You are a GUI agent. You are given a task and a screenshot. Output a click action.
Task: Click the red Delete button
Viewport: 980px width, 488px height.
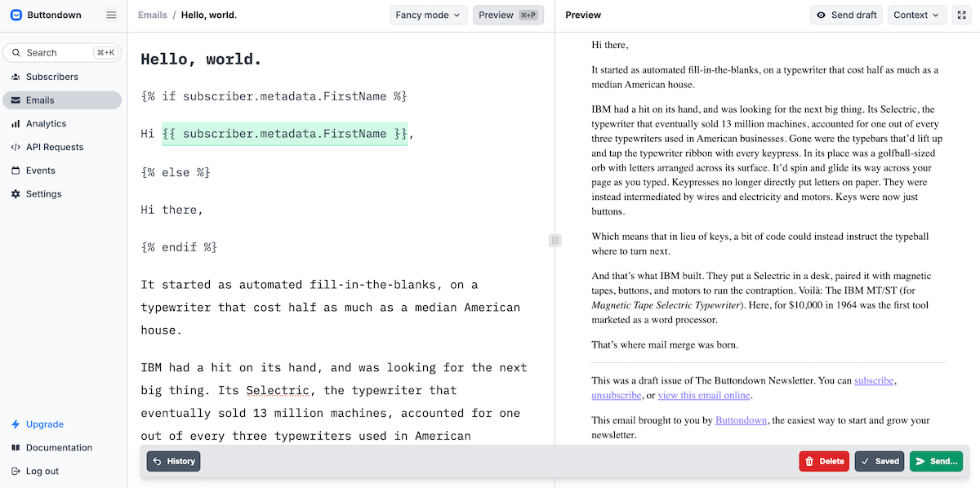pyautogui.click(x=823, y=461)
